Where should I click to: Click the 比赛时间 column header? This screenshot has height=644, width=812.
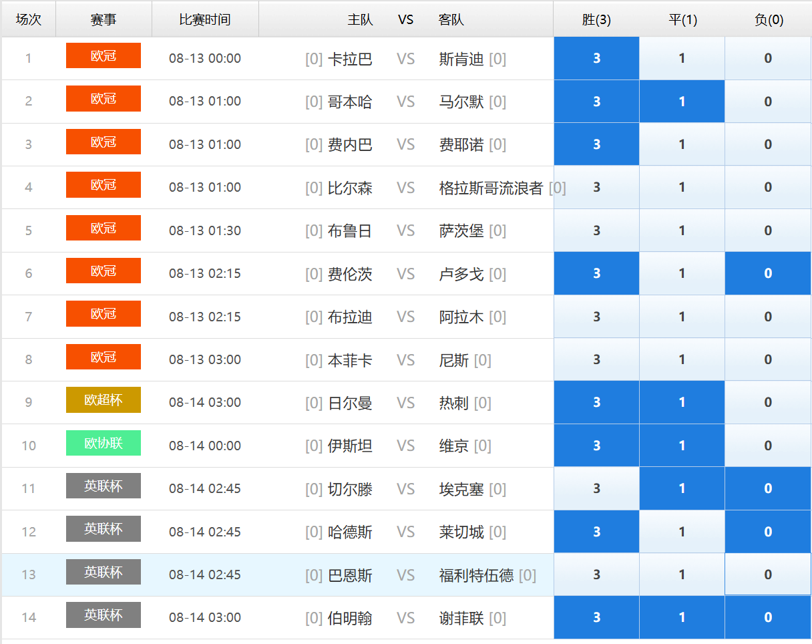click(x=205, y=20)
